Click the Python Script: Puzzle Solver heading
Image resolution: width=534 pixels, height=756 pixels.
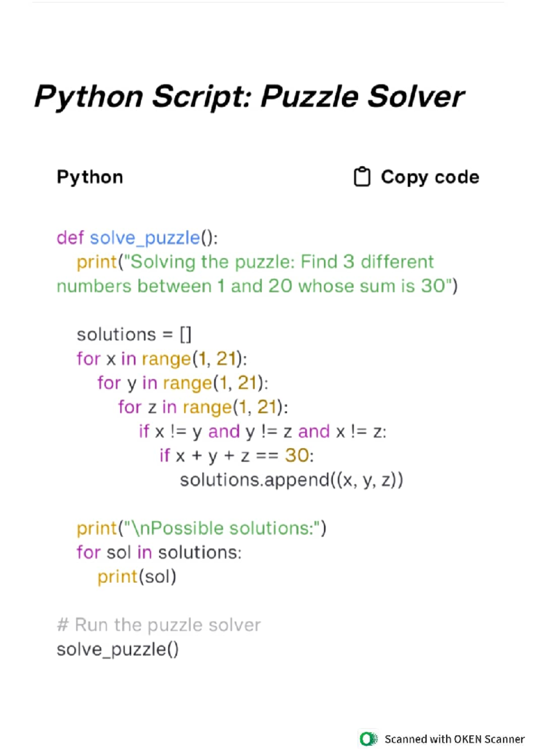pos(249,96)
